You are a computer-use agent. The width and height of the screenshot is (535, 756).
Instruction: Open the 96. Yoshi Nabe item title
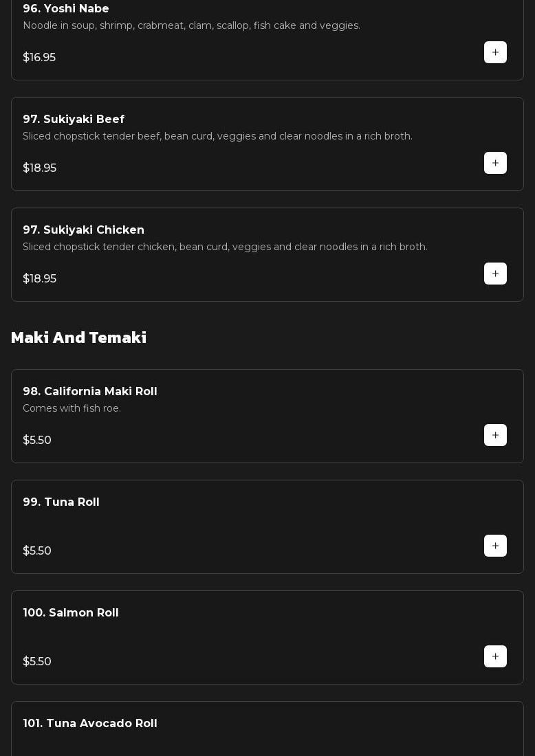66,9
